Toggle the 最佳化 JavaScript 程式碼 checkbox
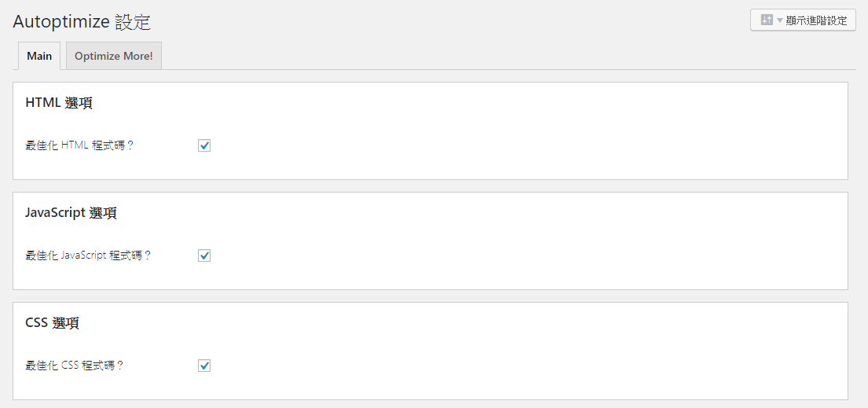 click(x=204, y=255)
